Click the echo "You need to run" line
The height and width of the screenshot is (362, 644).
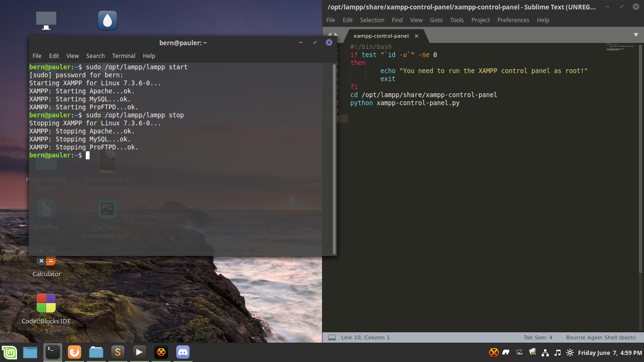coord(484,71)
